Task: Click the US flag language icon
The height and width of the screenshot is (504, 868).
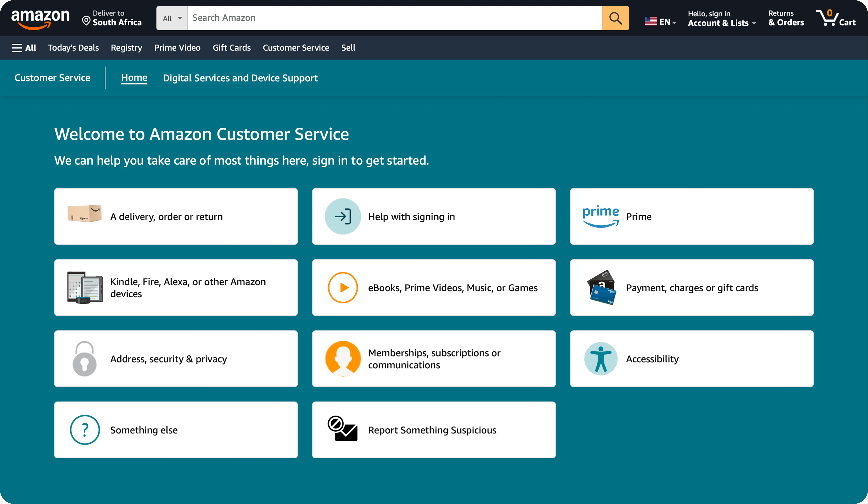Action: [x=651, y=21]
